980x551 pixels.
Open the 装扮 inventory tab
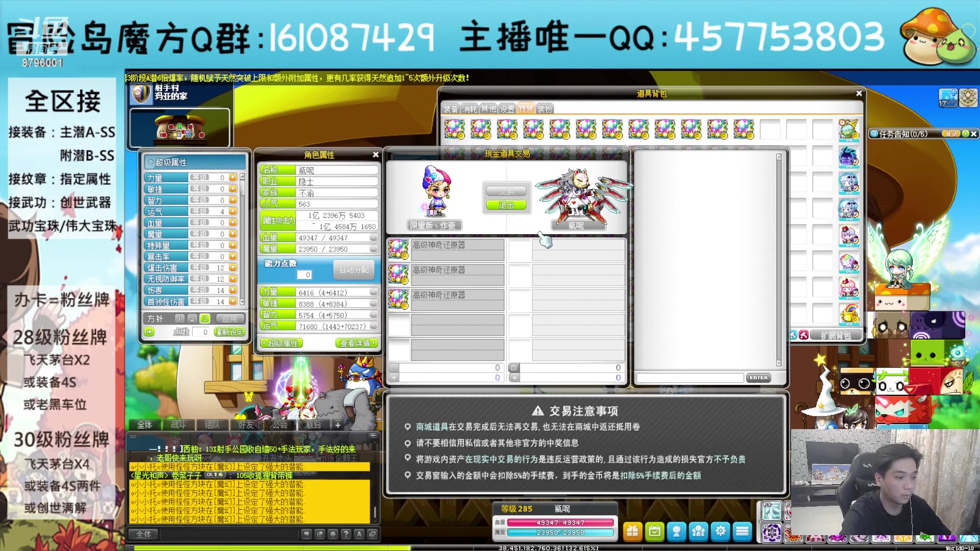(545, 109)
